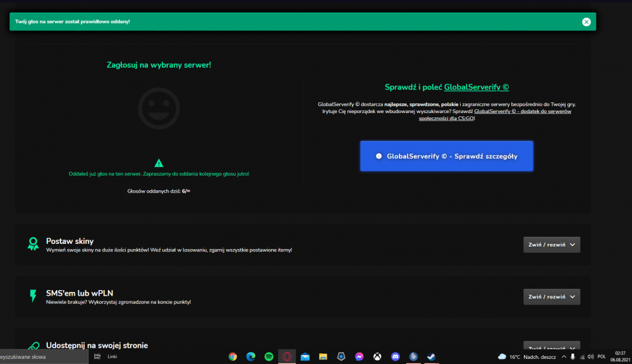Select the 'Głosów oddanych dziś' counter text
The height and width of the screenshot is (364, 632).
(x=159, y=191)
